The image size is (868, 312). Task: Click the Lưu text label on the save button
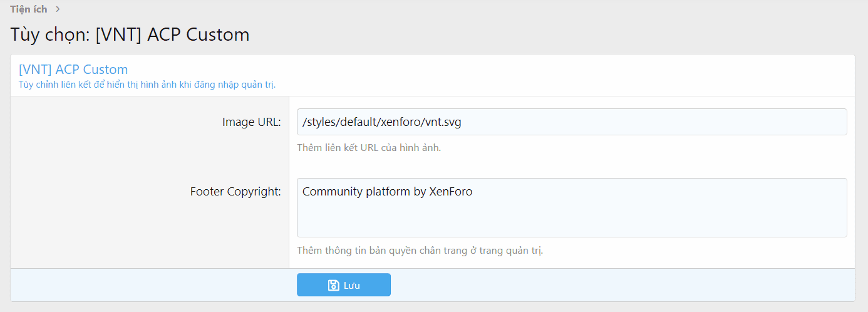(352, 285)
